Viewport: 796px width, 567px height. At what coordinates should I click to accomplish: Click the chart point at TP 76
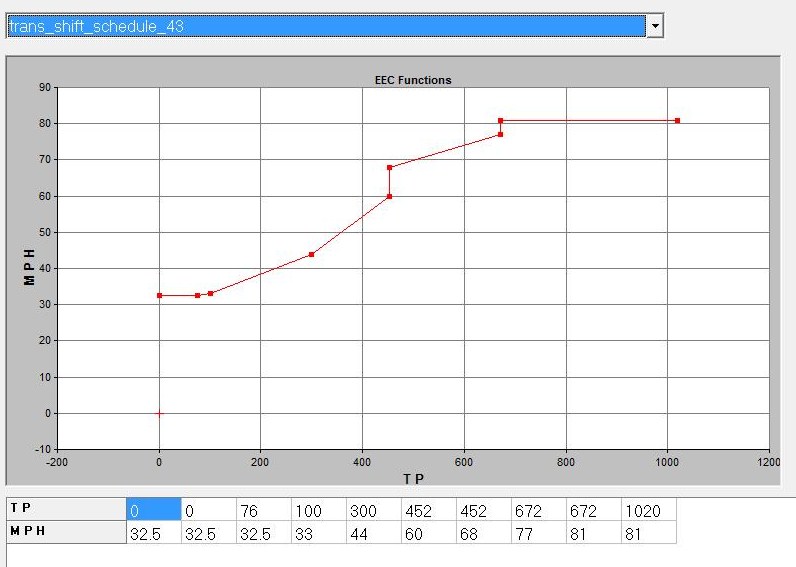(x=197, y=295)
